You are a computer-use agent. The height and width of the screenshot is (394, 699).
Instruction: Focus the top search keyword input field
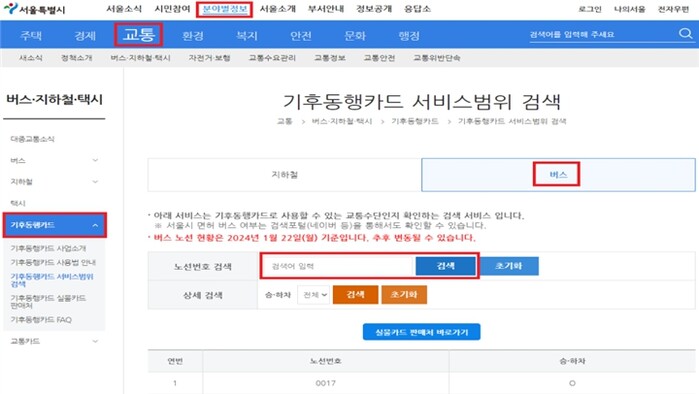(x=602, y=34)
